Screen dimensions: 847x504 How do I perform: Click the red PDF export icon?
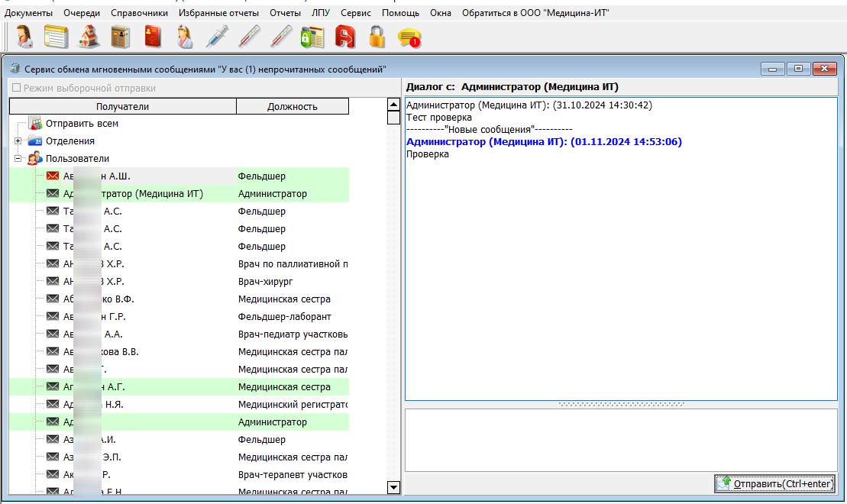[344, 37]
